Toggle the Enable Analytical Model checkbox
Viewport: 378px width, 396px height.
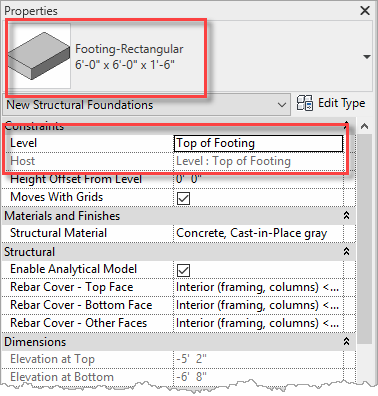pyautogui.click(x=183, y=270)
